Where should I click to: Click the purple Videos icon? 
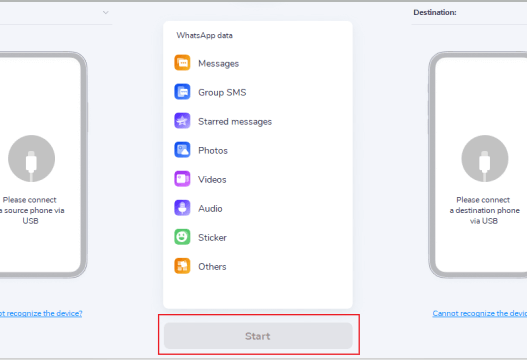pyautogui.click(x=182, y=179)
